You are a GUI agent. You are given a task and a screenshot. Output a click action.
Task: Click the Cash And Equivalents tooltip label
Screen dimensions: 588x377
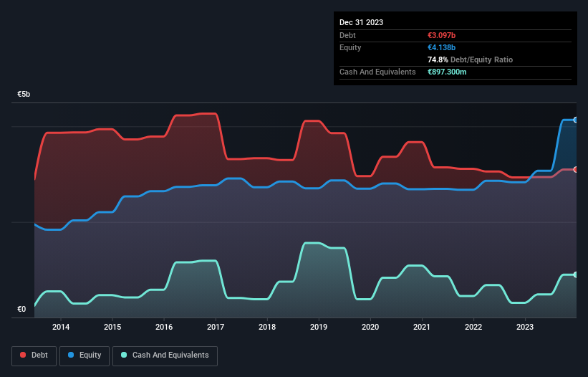tap(377, 72)
